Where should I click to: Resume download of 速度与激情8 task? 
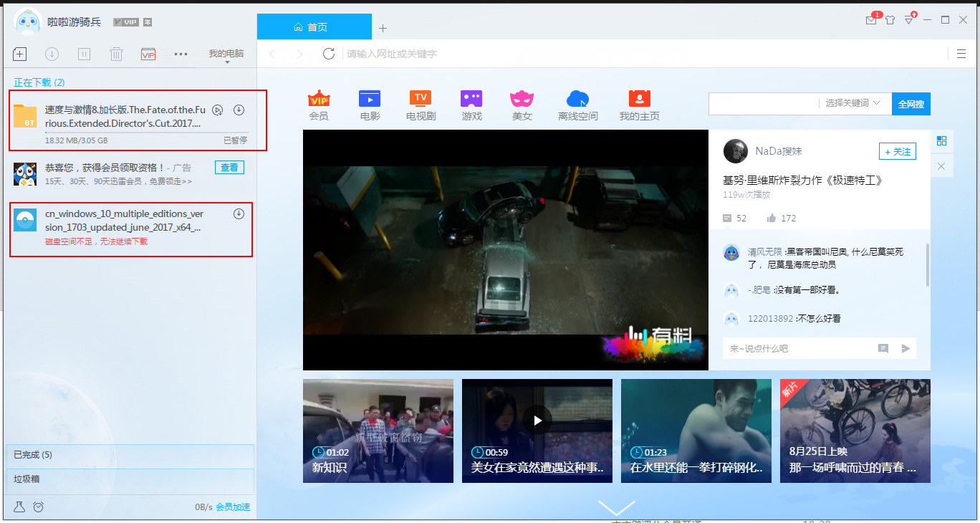click(x=239, y=110)
